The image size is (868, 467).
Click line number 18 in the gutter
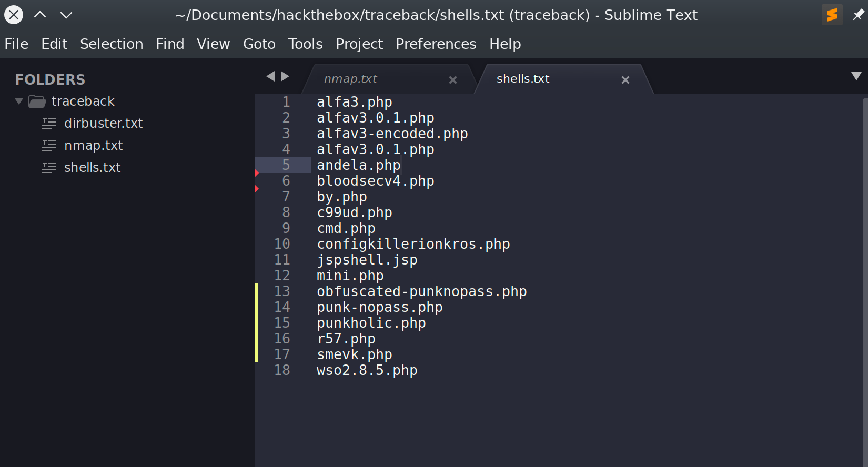pos(282,370)
